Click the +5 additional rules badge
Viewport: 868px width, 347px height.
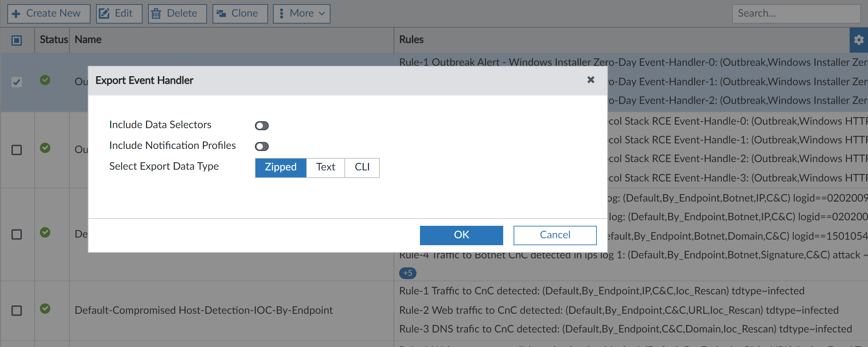pyautogui.click(x=408, y=273)
